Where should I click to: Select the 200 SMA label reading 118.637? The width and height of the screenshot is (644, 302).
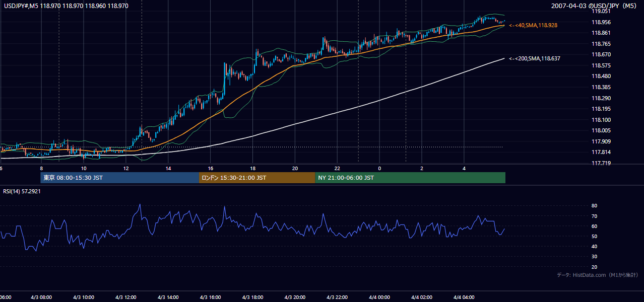pos(535,59)
